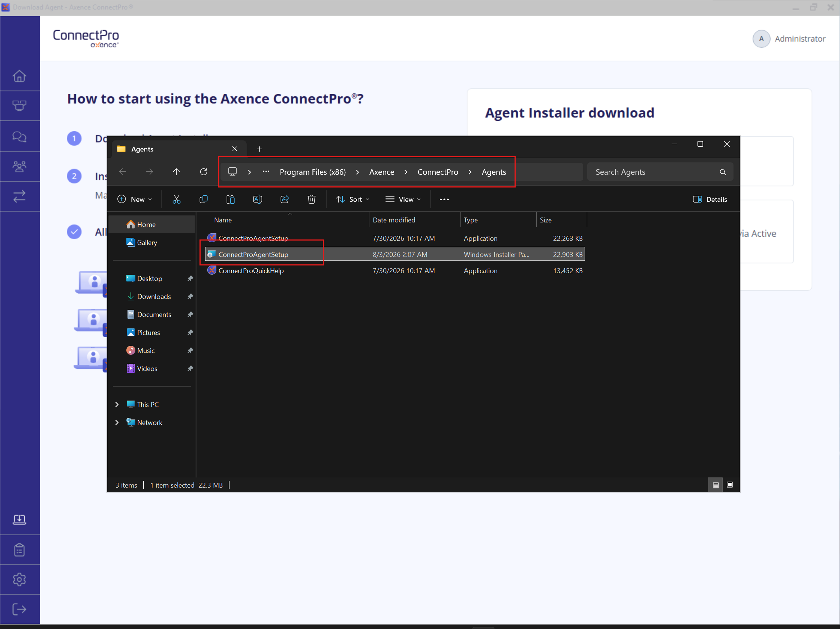The width and height of the screenshot is (840, 629).
Task: Switch to details list view icon
Action: 715,485
